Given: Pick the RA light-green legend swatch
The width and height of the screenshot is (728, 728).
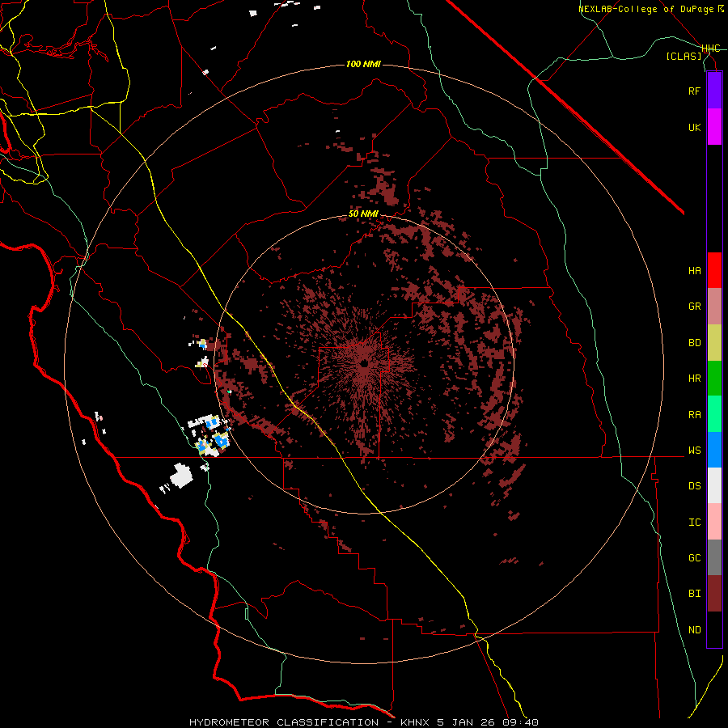Looking at the screenshot, I should (714, 414).
